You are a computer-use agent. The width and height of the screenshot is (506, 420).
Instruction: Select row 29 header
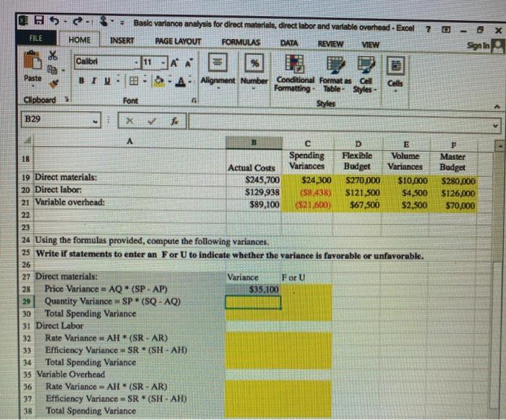click(x=27, y=301)
